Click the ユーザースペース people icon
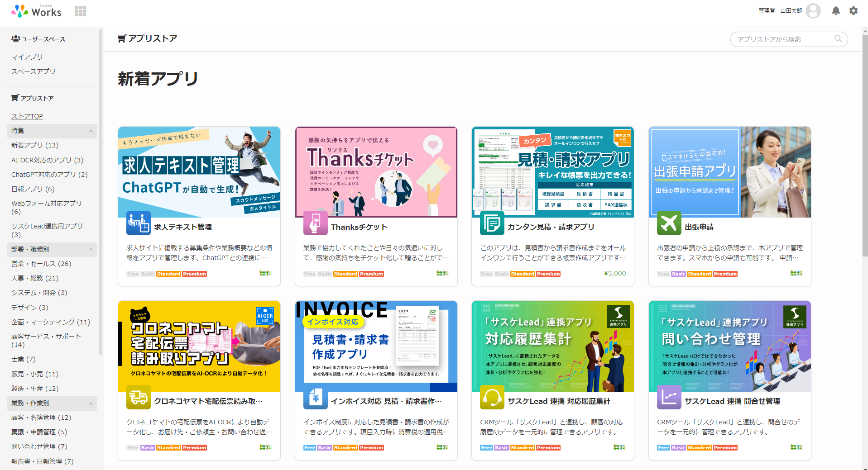This screenshot has height=470, width=868. pyautogui.click(x=15, y=39)
